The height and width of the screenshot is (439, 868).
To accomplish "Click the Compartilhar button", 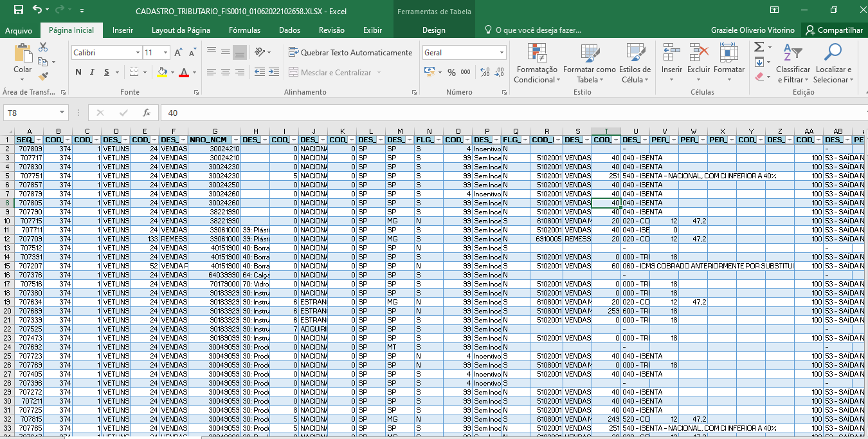I will coord(834,30).
